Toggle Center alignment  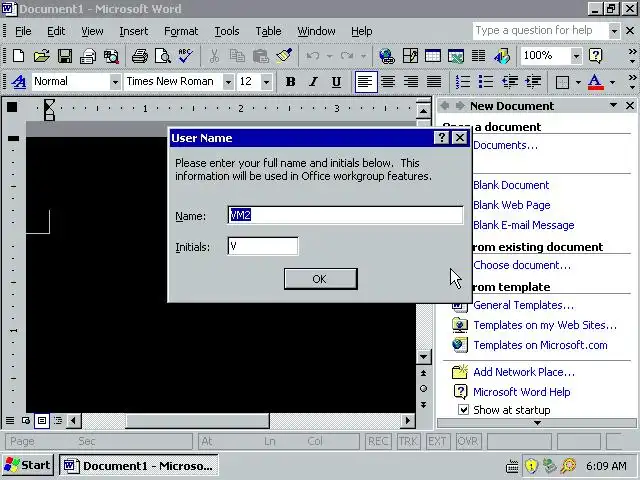388,82
